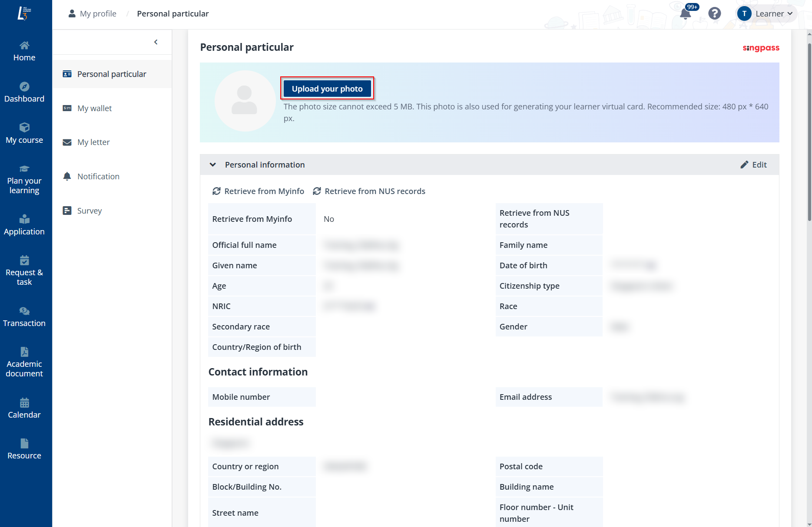
Task: Collapse the profile side panel
Action: 156,42
